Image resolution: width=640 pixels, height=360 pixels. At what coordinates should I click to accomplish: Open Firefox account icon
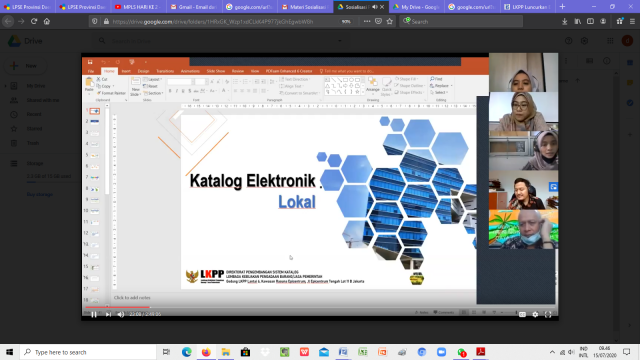pyautogui.click(x=603, y=21)
